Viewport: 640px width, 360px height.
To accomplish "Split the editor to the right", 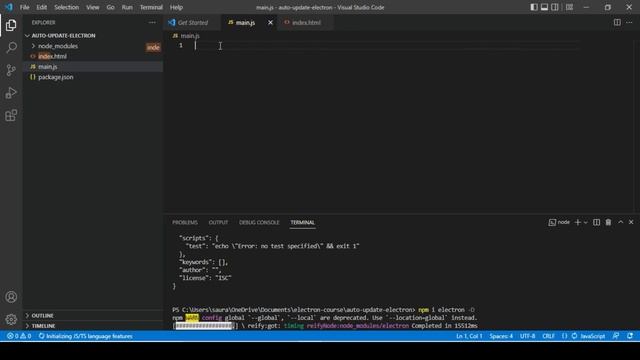I will pyautogui.click(x=617, y=22).
